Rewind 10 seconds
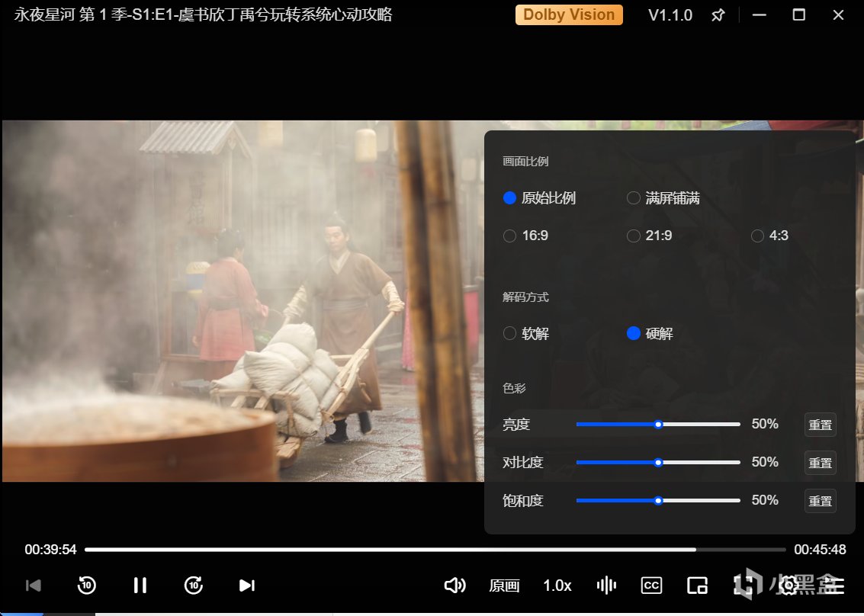864x616 pixels. 86,586
